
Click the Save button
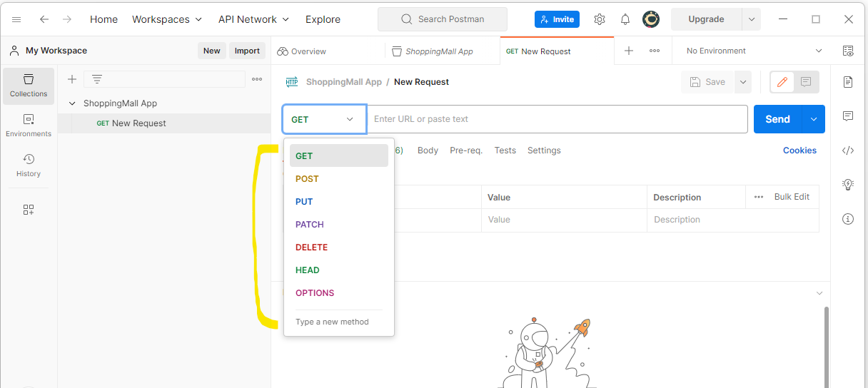point(707,82)
